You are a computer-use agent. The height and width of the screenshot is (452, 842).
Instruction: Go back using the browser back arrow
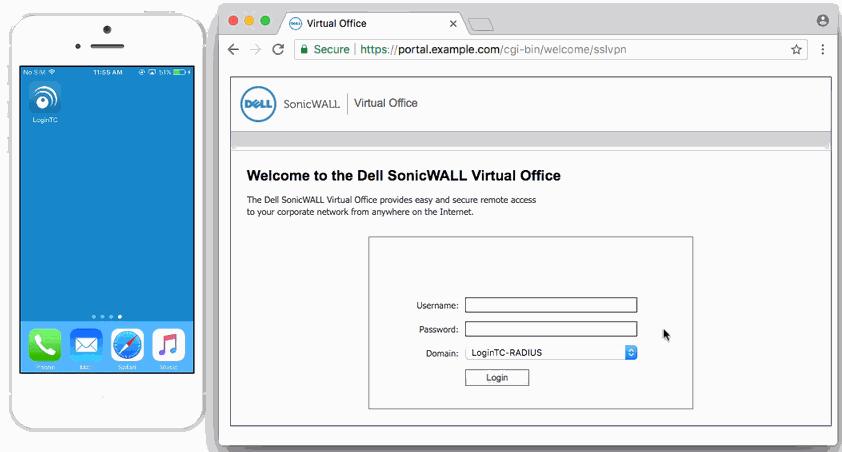click(x=233, y=49)
